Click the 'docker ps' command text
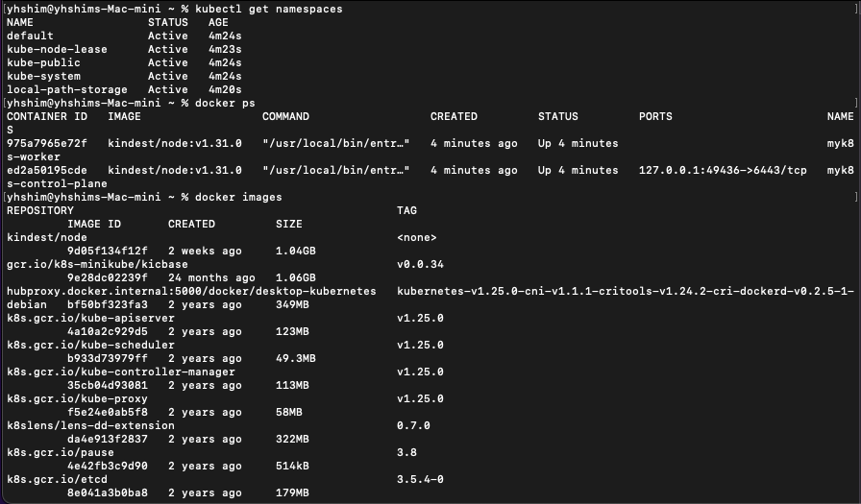Screen dimensions: 861x504 coord(225,103)
